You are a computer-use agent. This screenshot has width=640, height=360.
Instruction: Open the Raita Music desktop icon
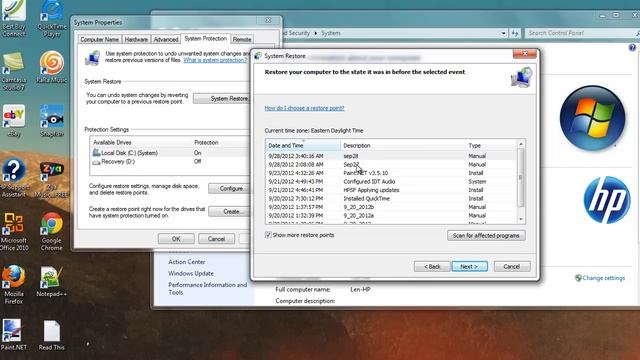point(51,68)
